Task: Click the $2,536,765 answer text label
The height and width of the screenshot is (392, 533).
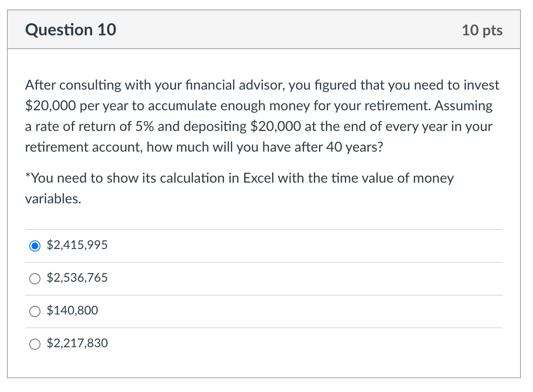Action: (77, 278)
